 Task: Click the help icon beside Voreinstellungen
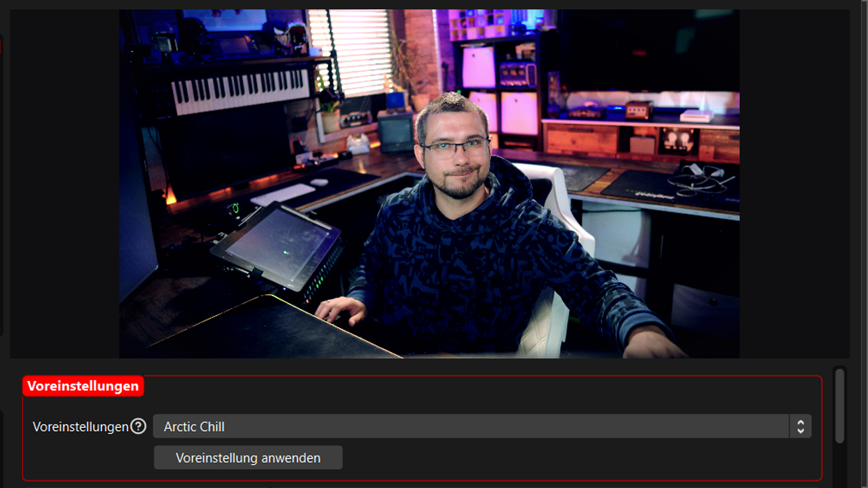click(138, 426)
